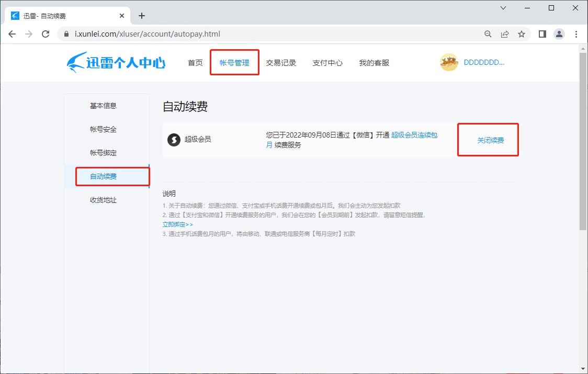Click 关闭续费 to cancel renewal
The width and height of the screenshot is (588, 374).
490,140
